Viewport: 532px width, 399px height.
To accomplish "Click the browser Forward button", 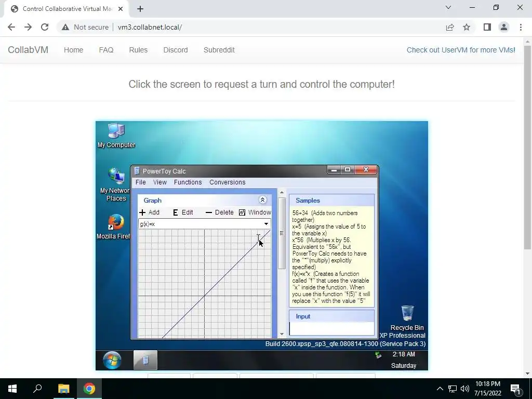I will [28, 27].
